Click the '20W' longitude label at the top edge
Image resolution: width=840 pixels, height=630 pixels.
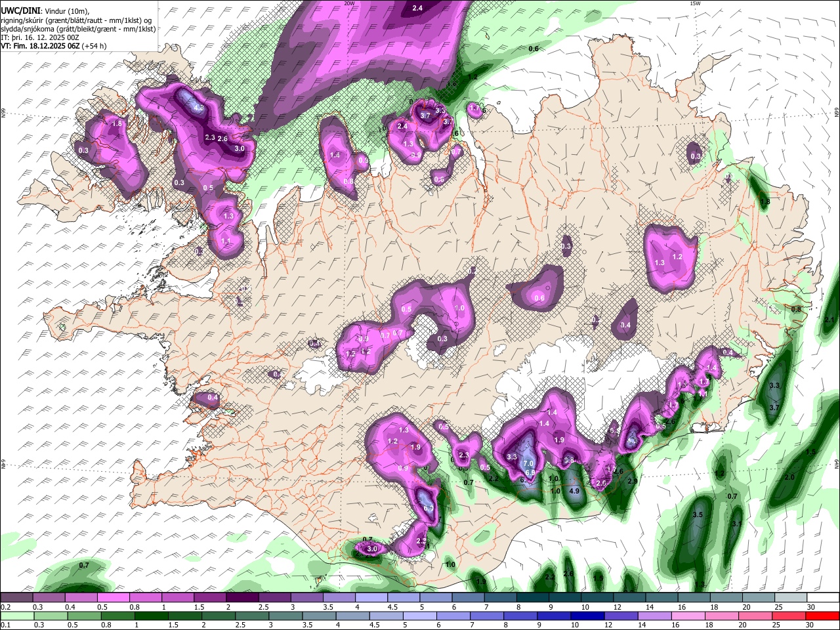coord(349,3)
